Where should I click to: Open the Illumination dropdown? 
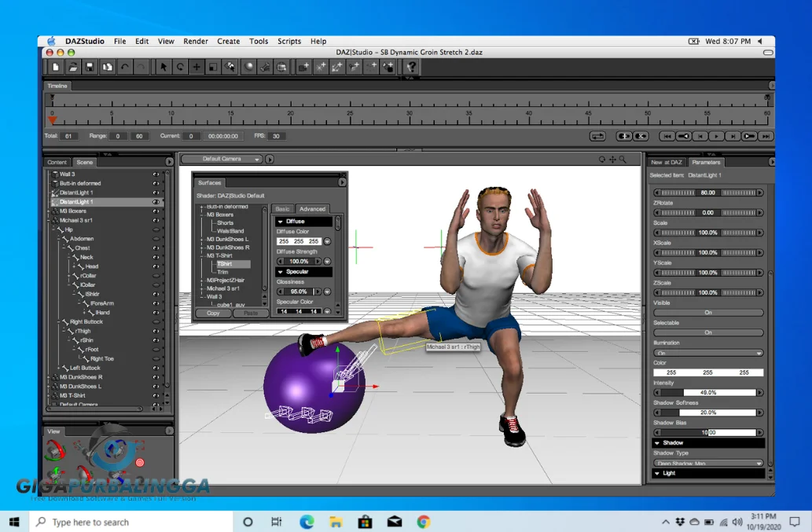(708, 352)
